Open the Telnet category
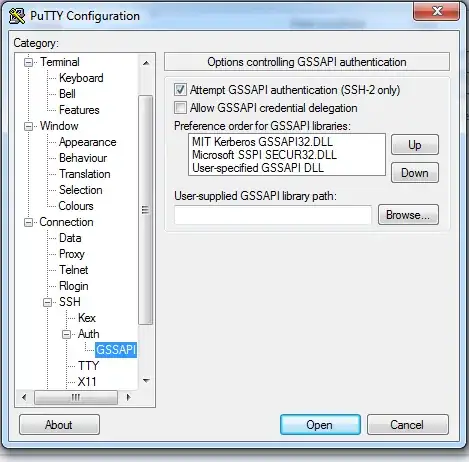The width and height of the screenshot is (469, 462). [x=73, y=270]
